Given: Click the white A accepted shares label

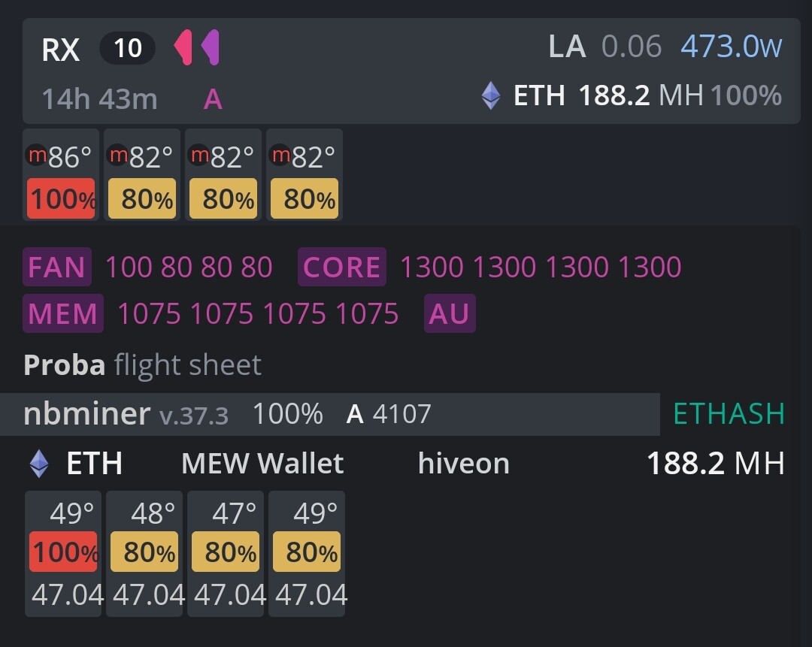Looking at the screenshot, I should [x=355, y=414].
